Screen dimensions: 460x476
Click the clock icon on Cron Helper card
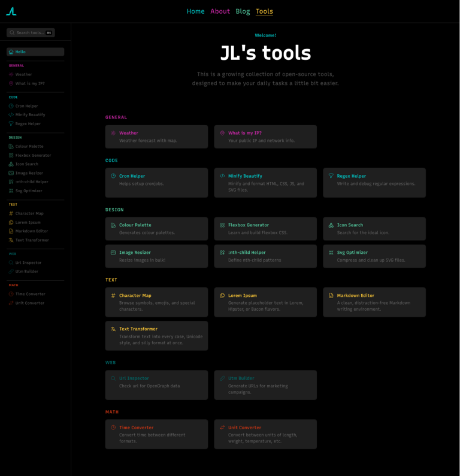[x=113, y=176]
